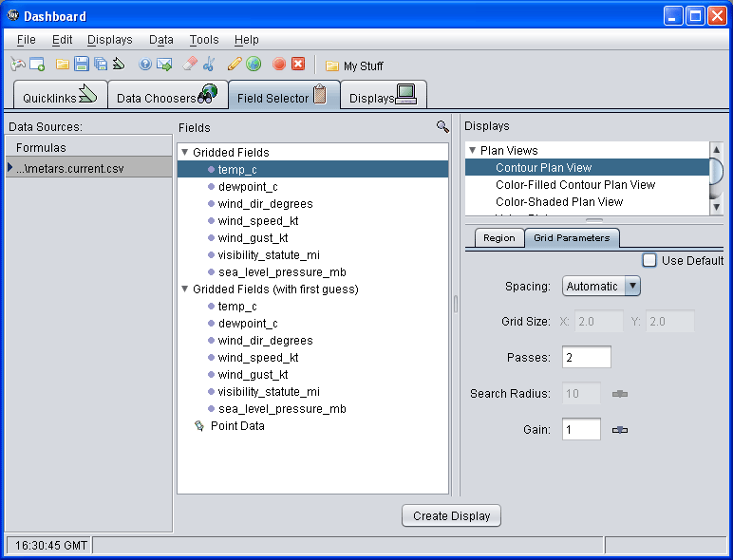Collapse the first Gridded Fields tree node
Screen dimensions: 733x560
pyautogui.click(x=185, y=152)
